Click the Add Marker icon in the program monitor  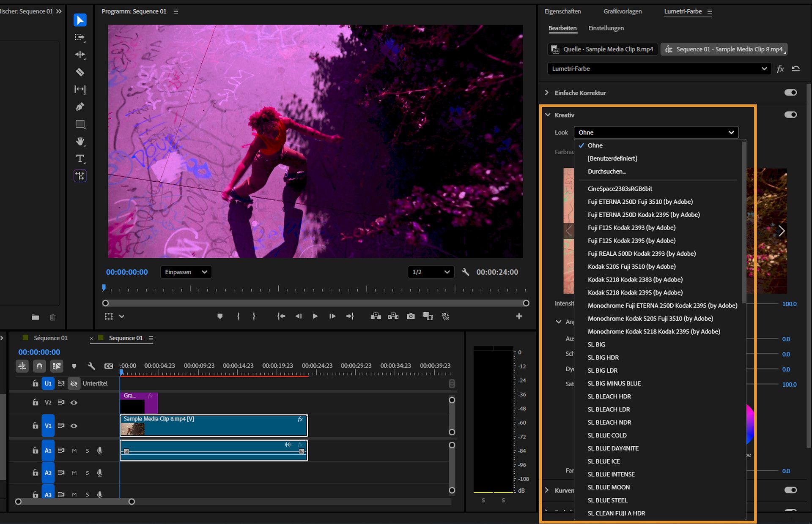220,316
